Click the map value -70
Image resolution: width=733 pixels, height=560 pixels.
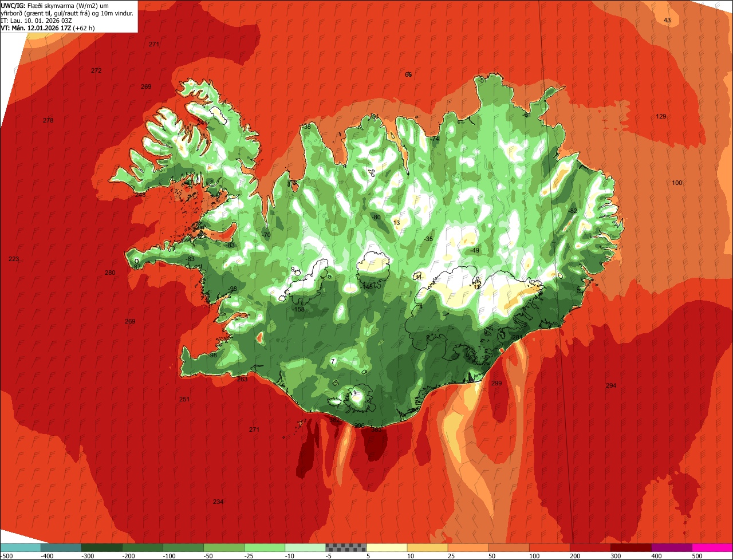tap(266, 235)
